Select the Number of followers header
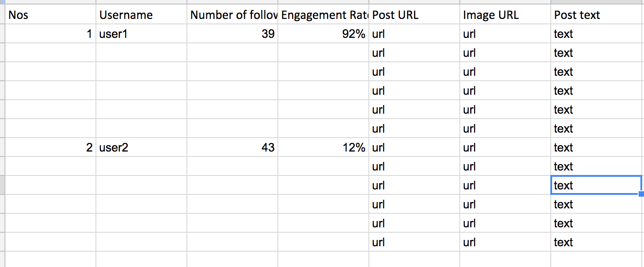644x267 pixels. tap(232, 14)
